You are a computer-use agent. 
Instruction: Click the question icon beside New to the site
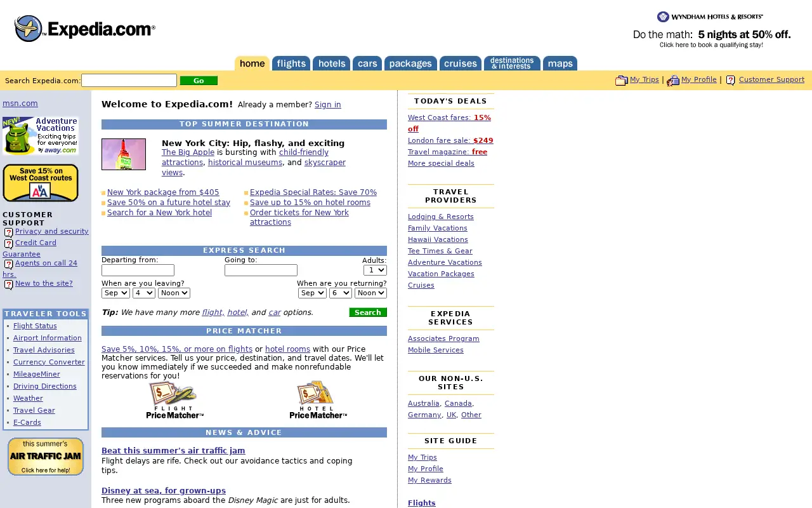8,284
